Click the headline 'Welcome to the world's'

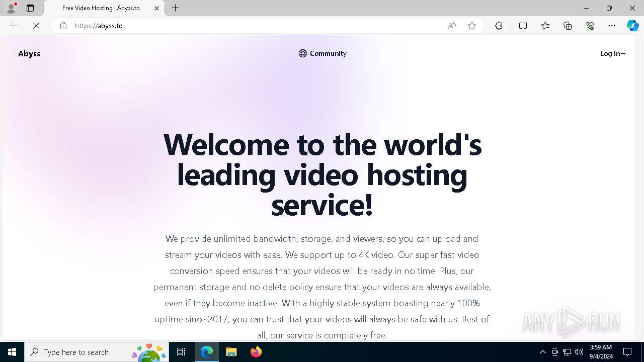pyautogui.click(x=323, y=144)
